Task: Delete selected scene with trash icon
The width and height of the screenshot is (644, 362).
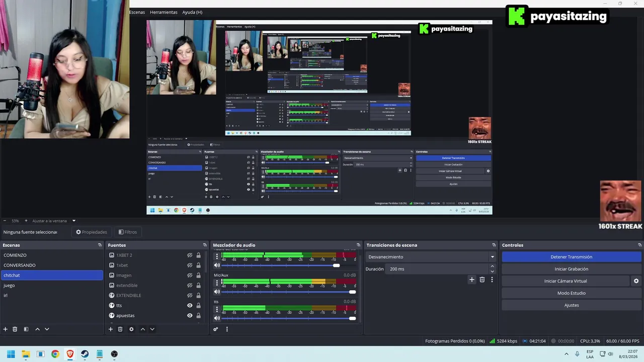Action: [x=15, y=329]
